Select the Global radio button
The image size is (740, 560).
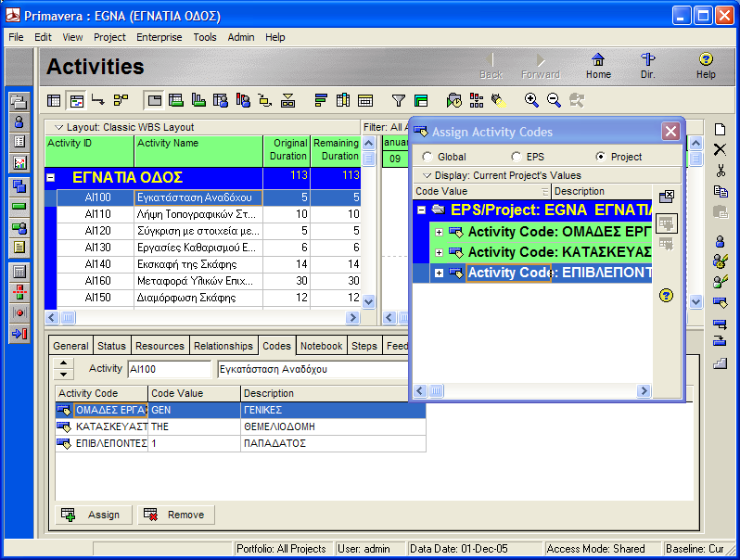(x=427, y=157)
